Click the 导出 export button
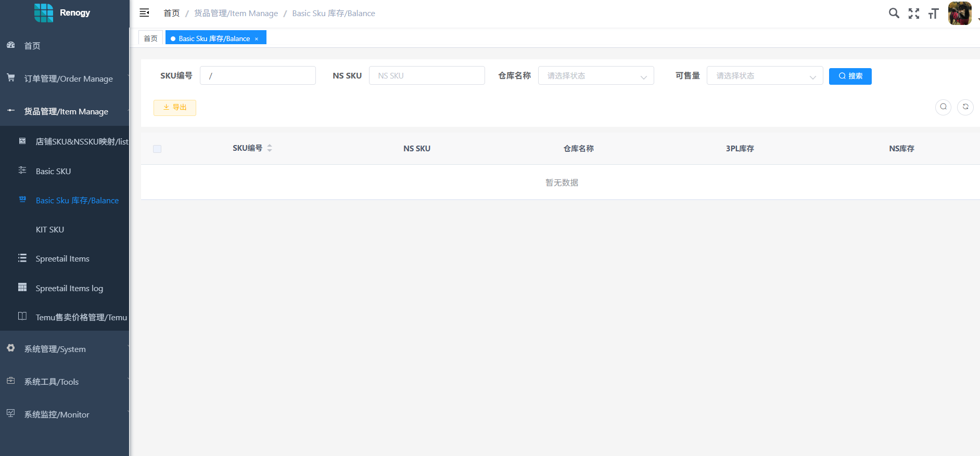980x456 pixels. 175,108
